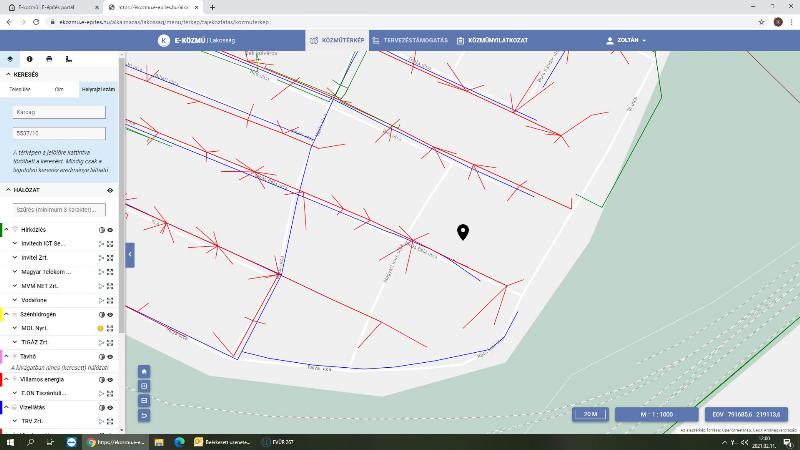Image resolution: width=800 pixels, height=450 pixels.
Task: Toggle Villamos energia visibility eye
Action: 110,380
